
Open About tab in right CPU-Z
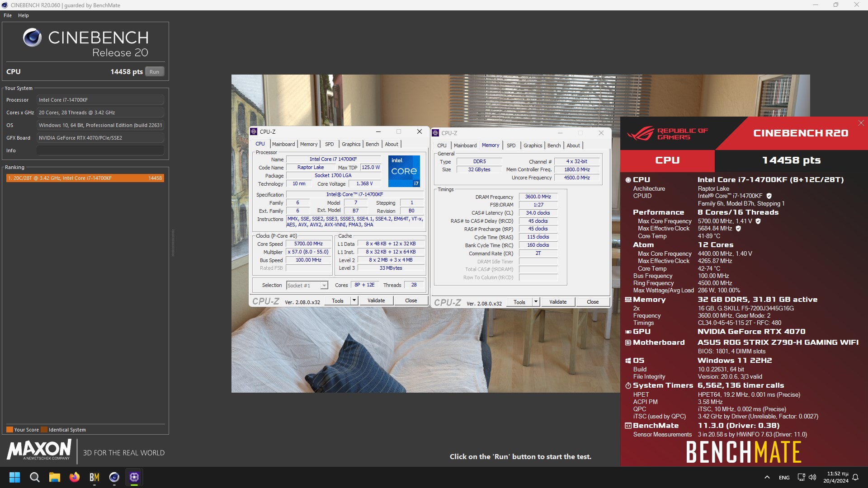[x=573, y=145]
